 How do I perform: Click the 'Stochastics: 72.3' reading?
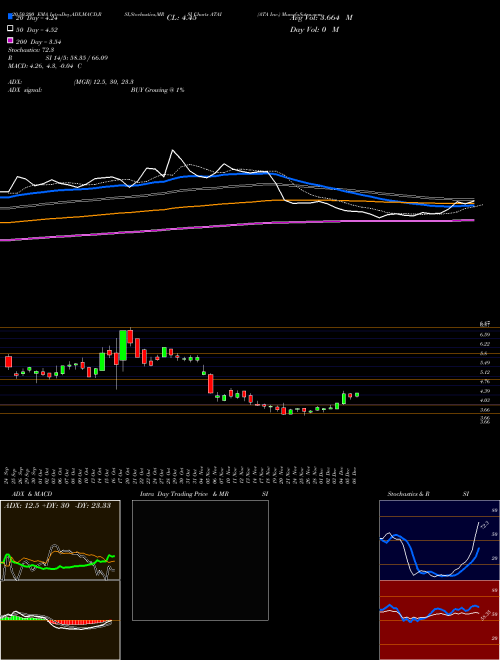pyautogui.click(x=29, y=50)
